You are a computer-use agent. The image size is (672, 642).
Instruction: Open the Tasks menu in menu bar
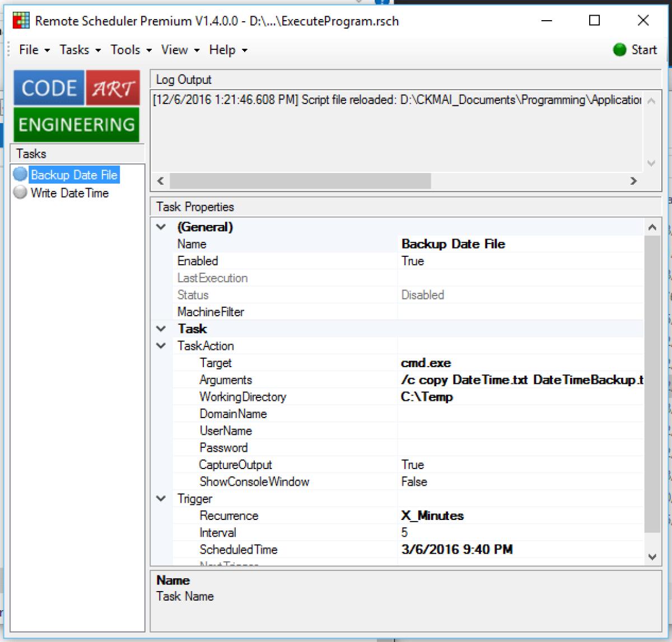[80, 50]
